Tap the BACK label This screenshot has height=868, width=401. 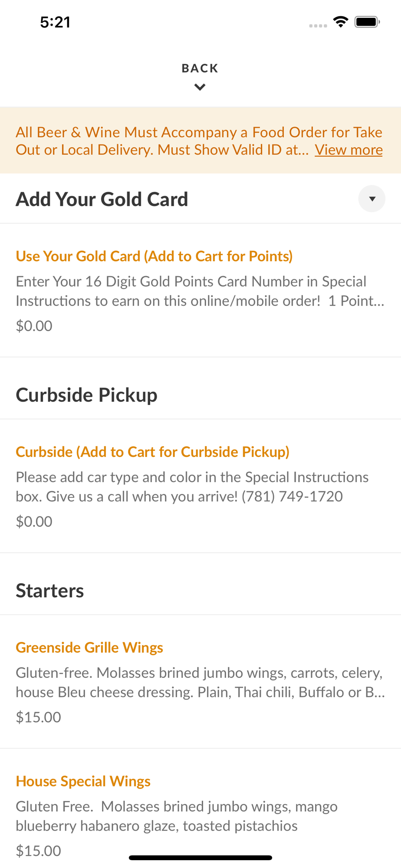click(x=200, y=68)
